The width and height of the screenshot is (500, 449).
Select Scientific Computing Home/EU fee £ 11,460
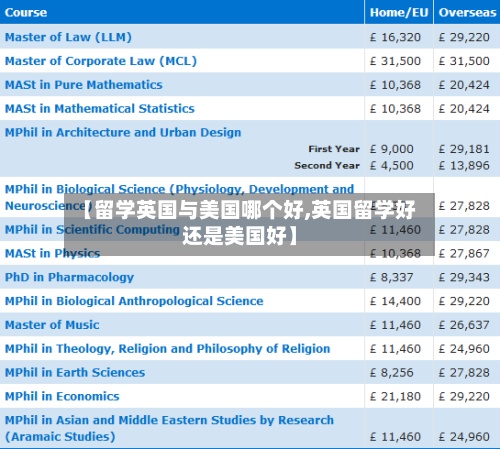pyautogui.click(x=395, y=230)
